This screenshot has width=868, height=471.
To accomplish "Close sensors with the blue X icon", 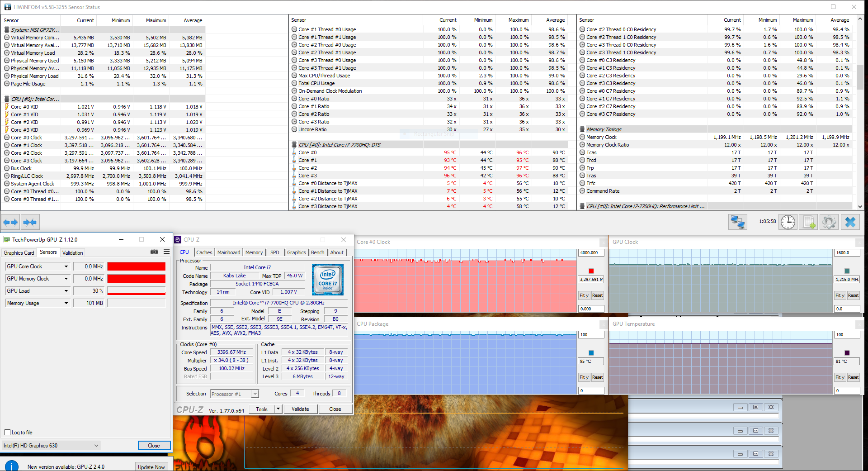I will pos(850,222).
